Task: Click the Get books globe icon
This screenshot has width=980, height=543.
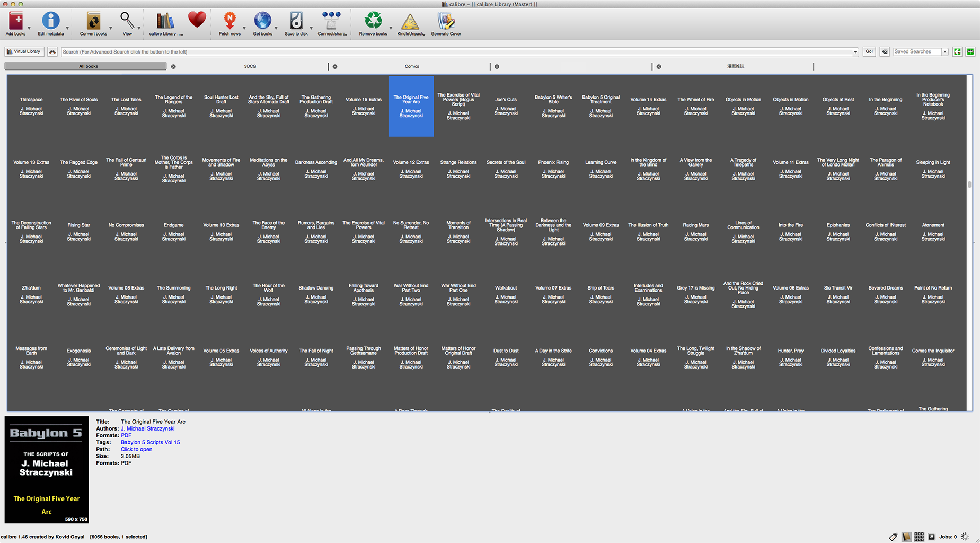Action: tap(262, 21)
